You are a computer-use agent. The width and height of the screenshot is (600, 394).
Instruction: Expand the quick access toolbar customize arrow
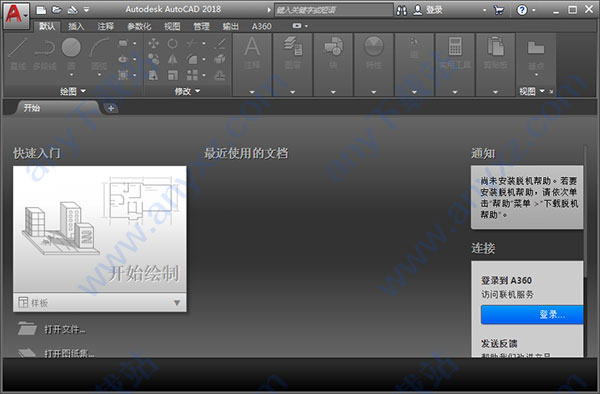point(86,10)
